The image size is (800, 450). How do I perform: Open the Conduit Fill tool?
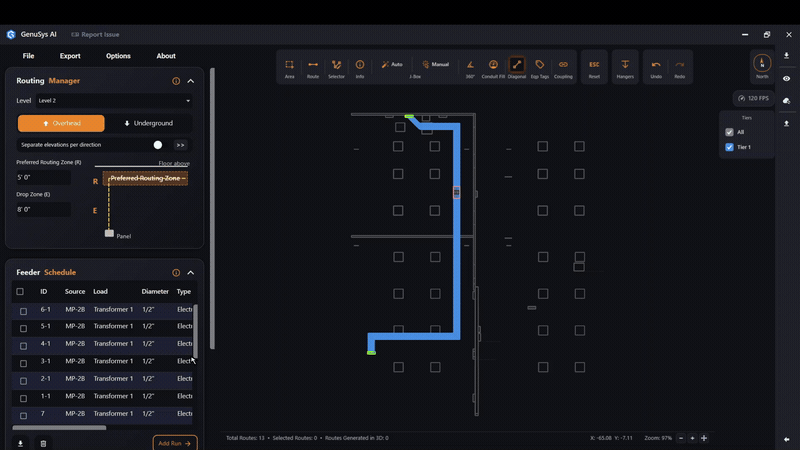tap(493, 68)
